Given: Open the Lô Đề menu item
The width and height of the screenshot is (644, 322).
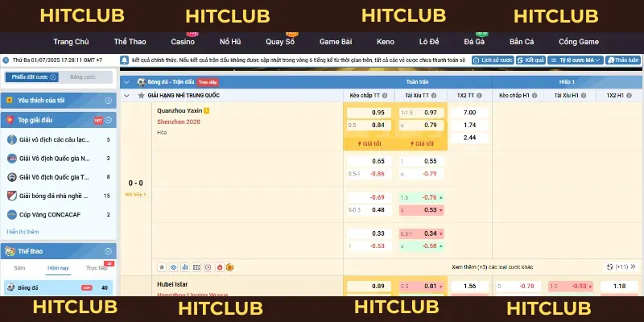Looking at the screenshot, I should pos(429,42).
